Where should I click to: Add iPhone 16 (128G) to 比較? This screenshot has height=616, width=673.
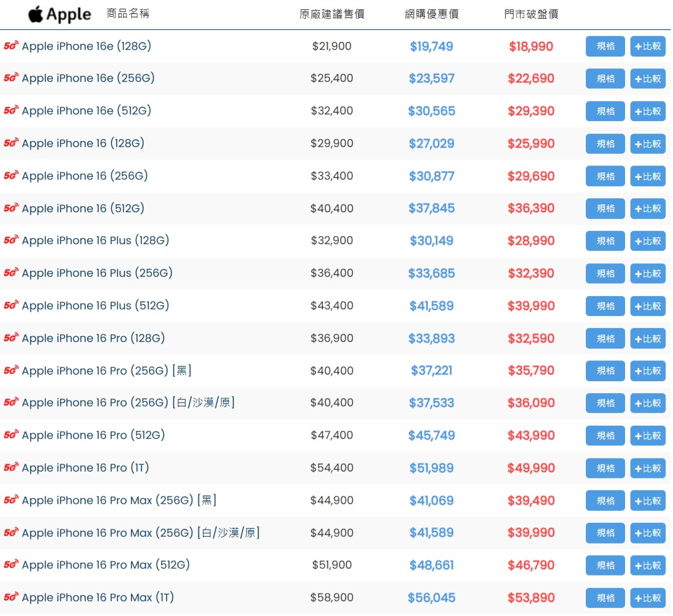(647, 144)
